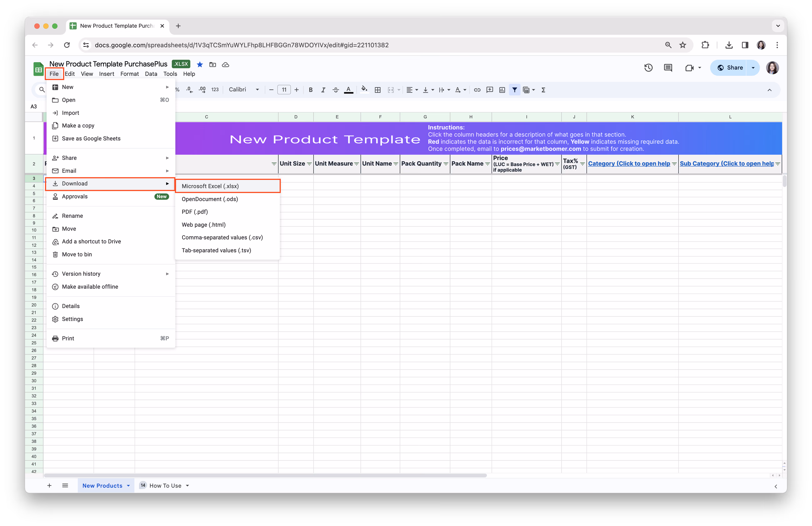Apply italic formatting
The image size is (812, 526).
pos(323,90)
